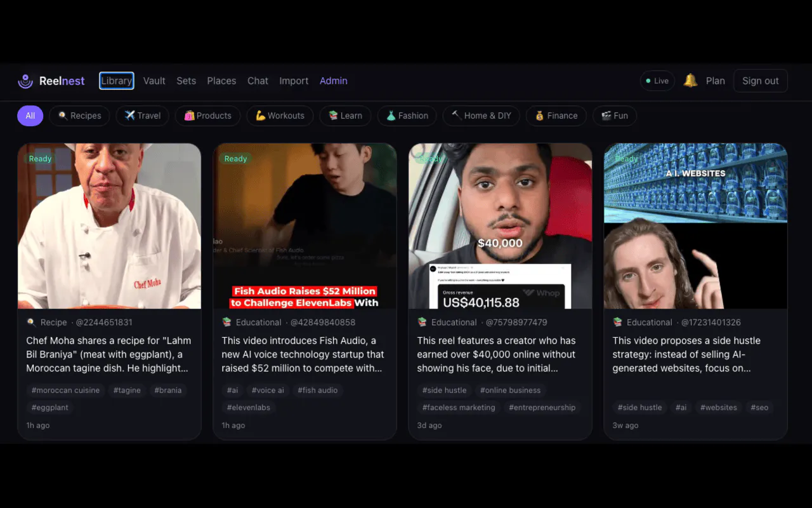Click the Ready badge on Chef Moha card
Screen dimensions: 812x508
click(40, 159)
